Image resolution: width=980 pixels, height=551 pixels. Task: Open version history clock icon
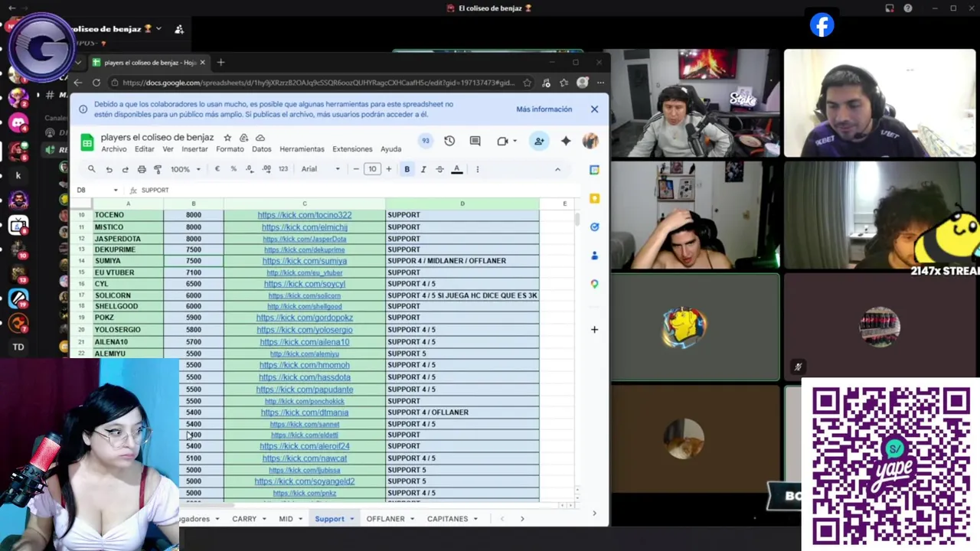(x=449, y=141)
